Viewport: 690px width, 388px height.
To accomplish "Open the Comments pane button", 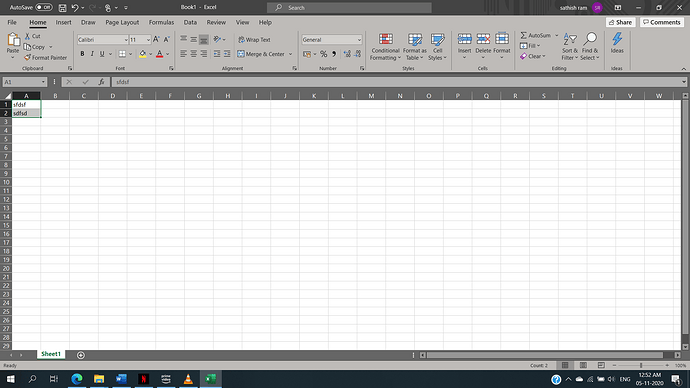I will 662,22.
